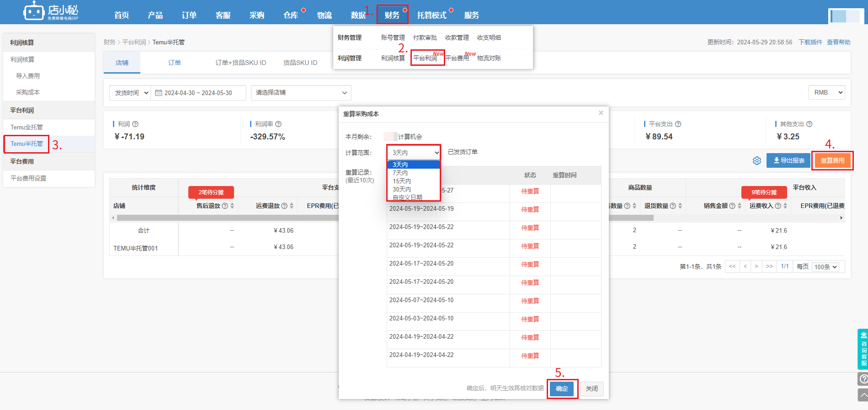Click TEMU半托管001 store row
The image size is (868, 410).
coord(136,248)
